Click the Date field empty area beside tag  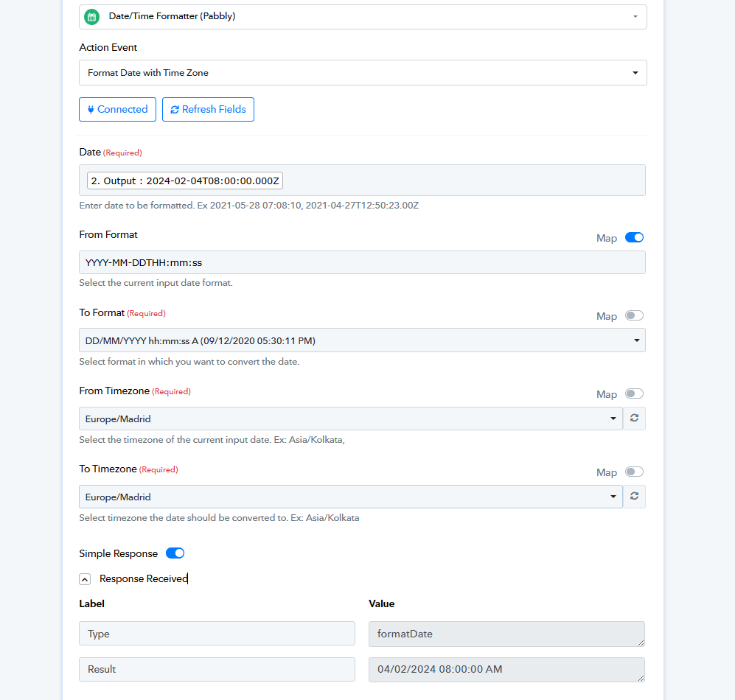point(463,181)
